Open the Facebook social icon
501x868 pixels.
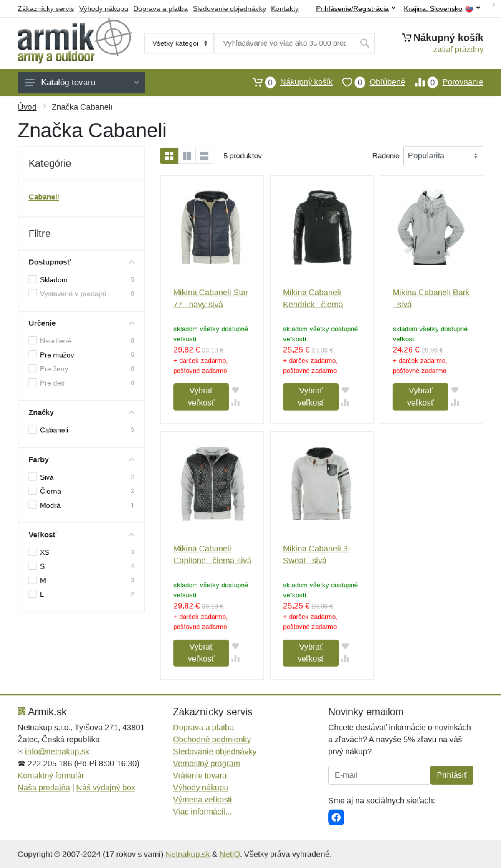tap(336, 817)
